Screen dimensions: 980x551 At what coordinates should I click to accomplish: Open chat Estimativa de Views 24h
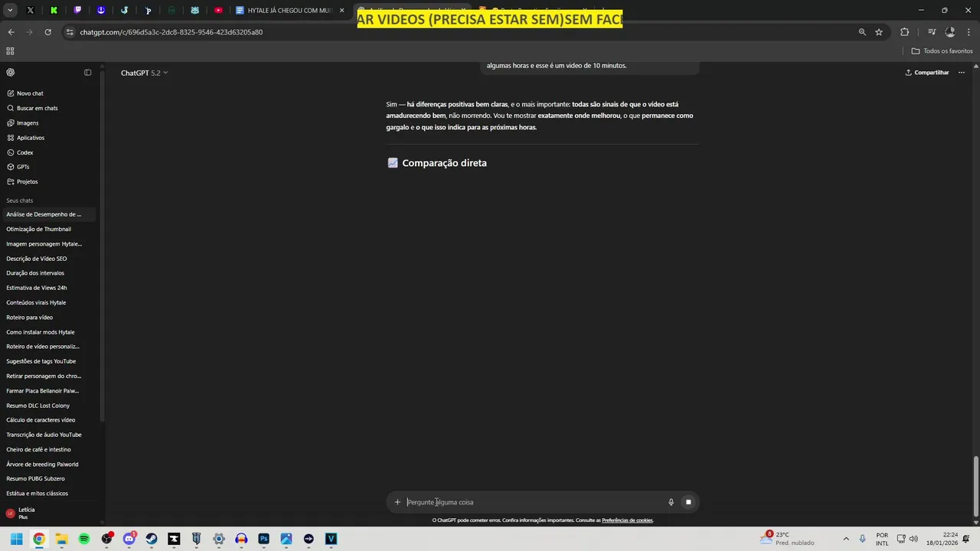point(37,288)
